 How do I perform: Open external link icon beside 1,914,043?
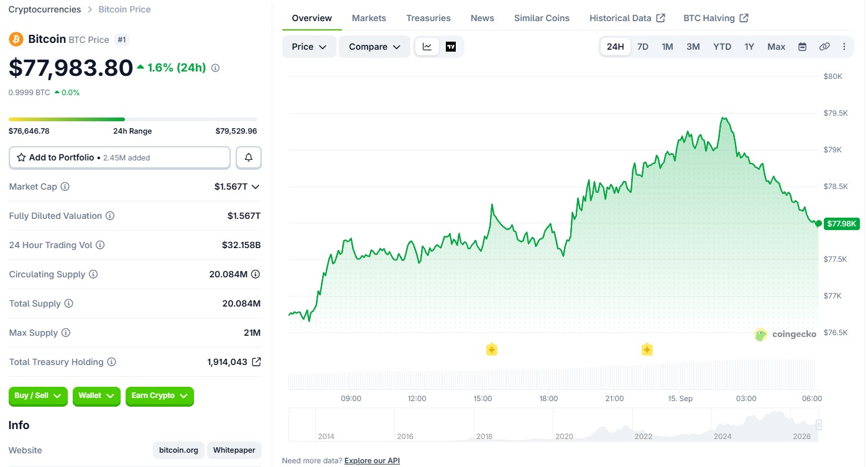[256, 362]
